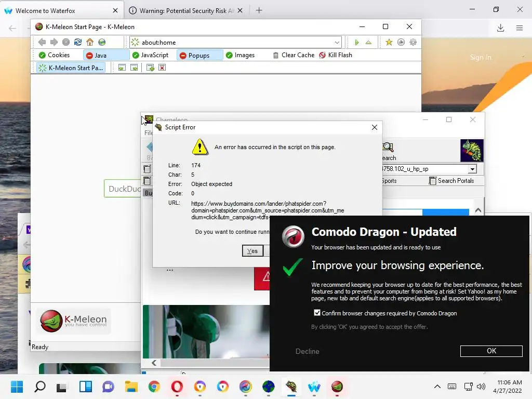Open the Windows Start menu
Image resolution: width=532 pixels, height=399 pixels.
[17, 387]
